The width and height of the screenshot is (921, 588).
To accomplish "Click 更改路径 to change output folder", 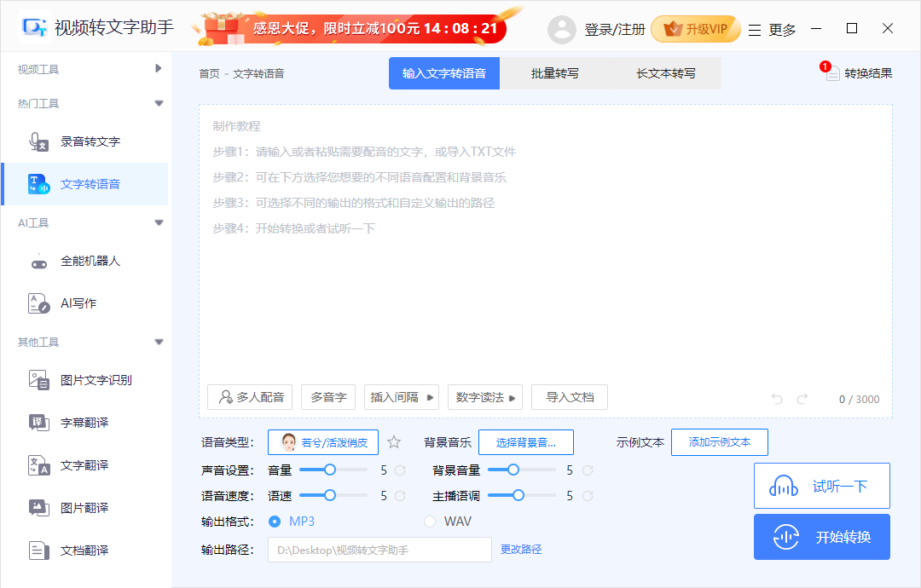I will [x=521, y=550].
